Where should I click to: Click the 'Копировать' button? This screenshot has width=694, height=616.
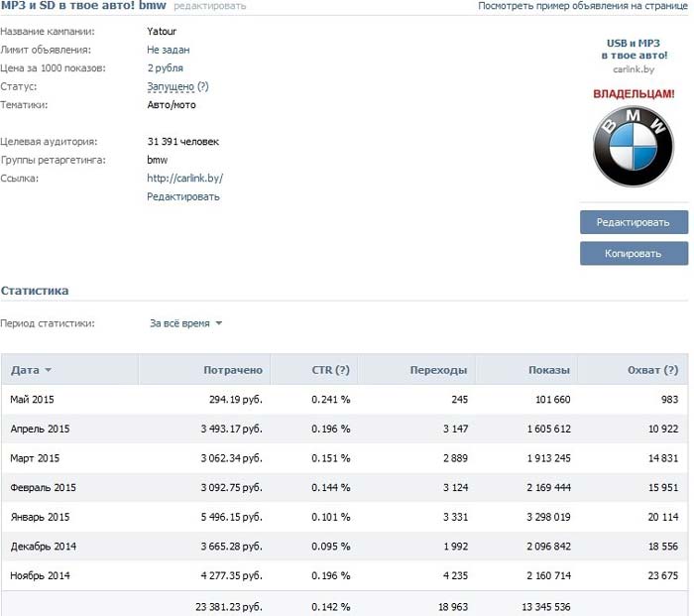tap(634, 253)
